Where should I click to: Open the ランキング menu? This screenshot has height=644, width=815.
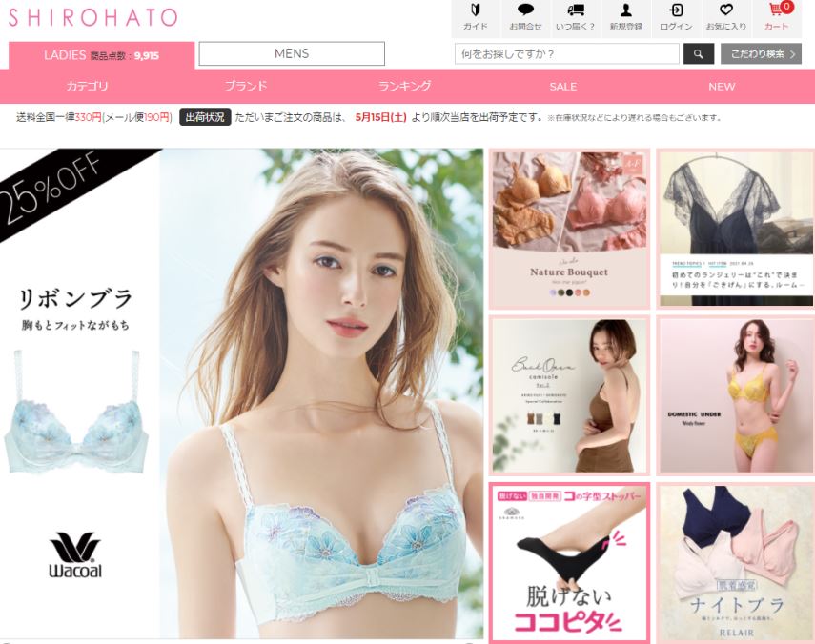(404, 86)
